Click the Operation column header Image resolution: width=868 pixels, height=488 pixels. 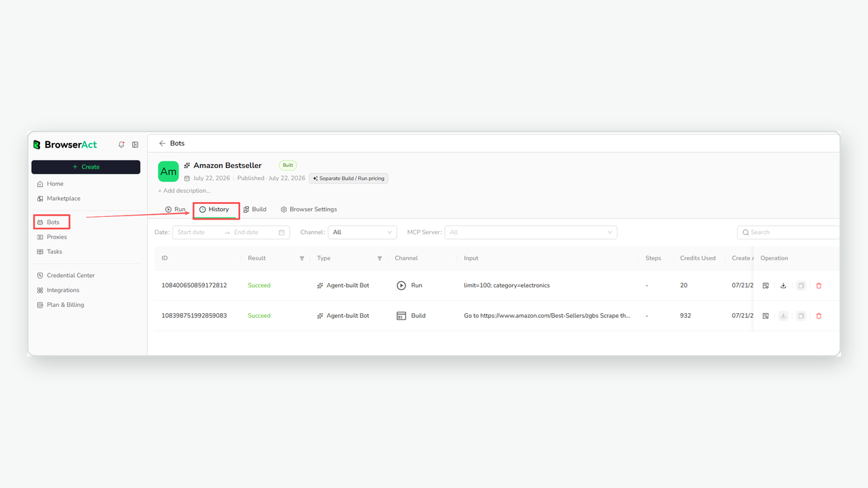pyautogui.click(x=774, y=258)
